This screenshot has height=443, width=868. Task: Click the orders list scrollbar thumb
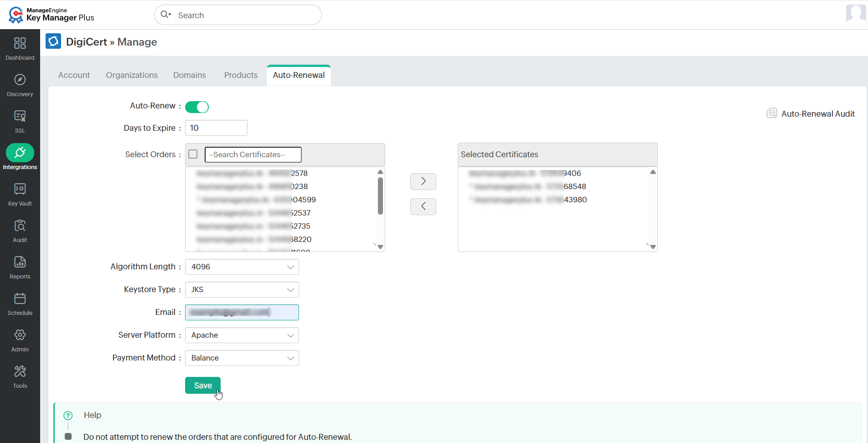(380, 196)
